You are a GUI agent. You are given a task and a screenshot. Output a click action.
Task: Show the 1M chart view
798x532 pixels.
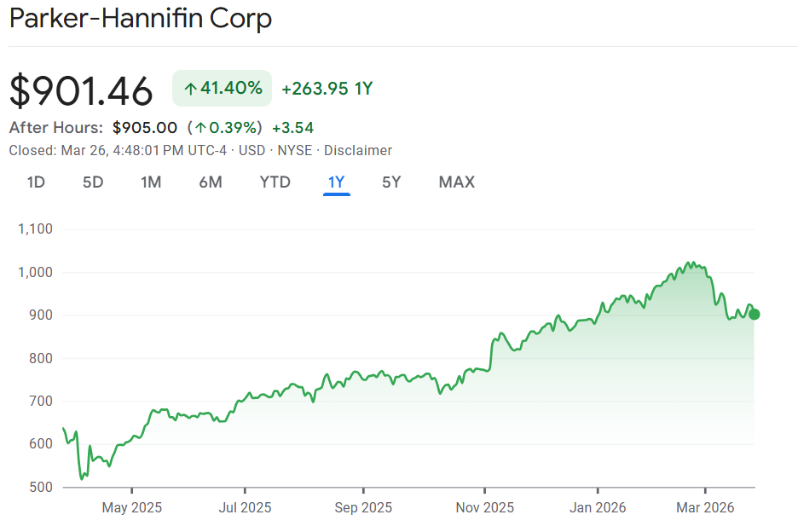151,182
